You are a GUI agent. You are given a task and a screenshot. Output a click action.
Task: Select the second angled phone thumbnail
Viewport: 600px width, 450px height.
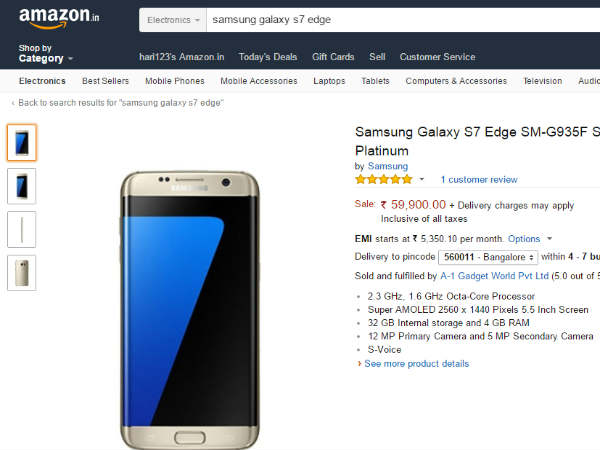point(21,186)
